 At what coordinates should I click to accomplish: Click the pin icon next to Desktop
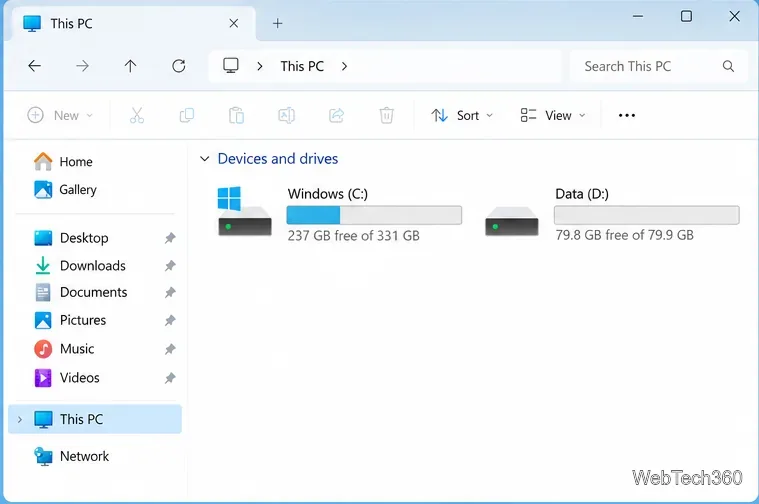[170, 238]
